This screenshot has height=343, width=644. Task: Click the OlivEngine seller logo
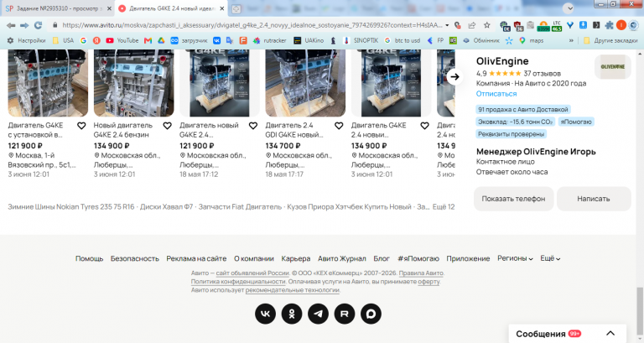pos(612,66)
